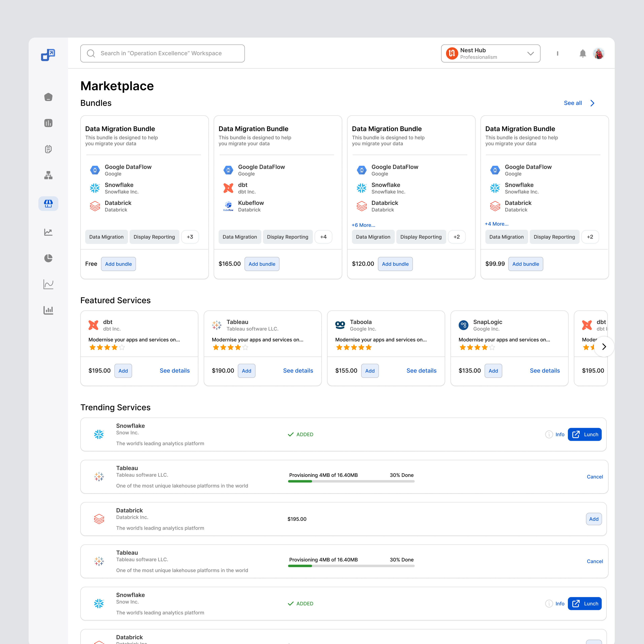Click the app logo at the top left
644x644 pixels.
tap(48, 55)
